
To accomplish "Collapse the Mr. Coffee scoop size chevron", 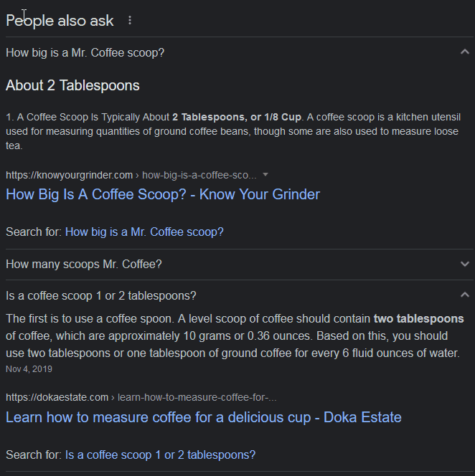I will click(465, 52).
